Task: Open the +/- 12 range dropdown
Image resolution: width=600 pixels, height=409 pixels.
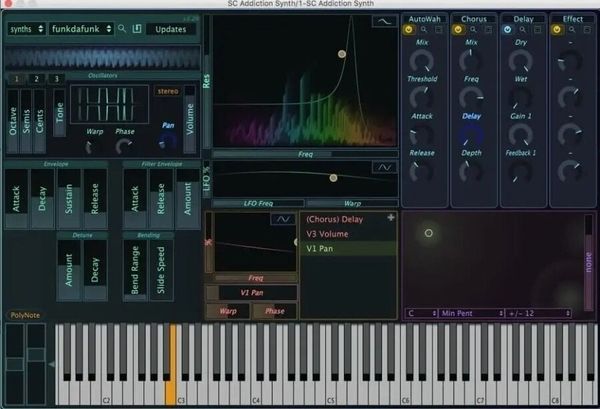Action: point(538,313)
